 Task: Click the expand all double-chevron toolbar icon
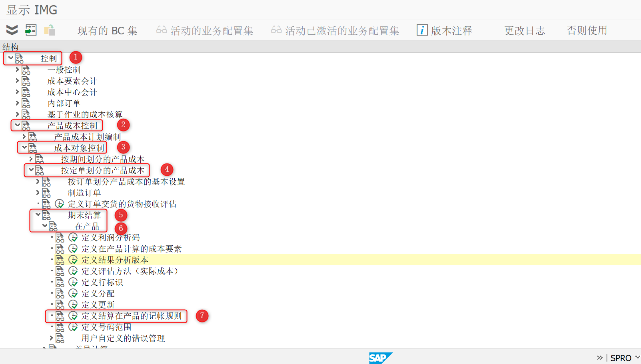click(x=12, y=30)
